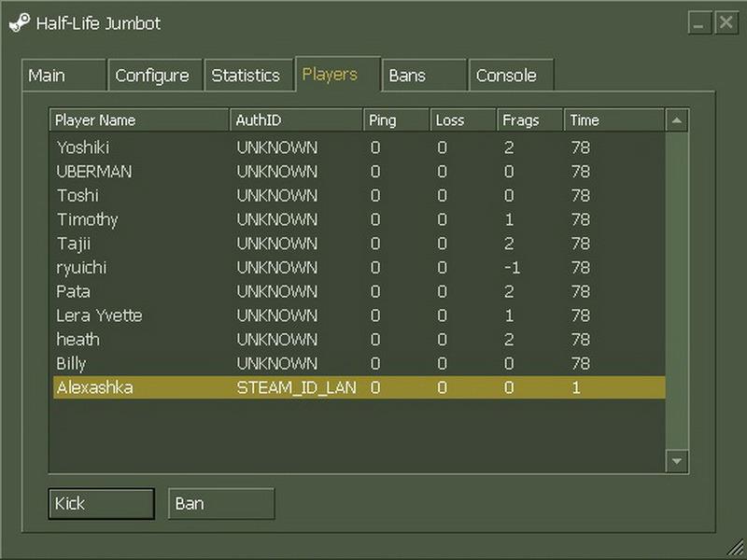Sort players by AuthID column header
Screen dimensions: 747x560
[296, 120]
